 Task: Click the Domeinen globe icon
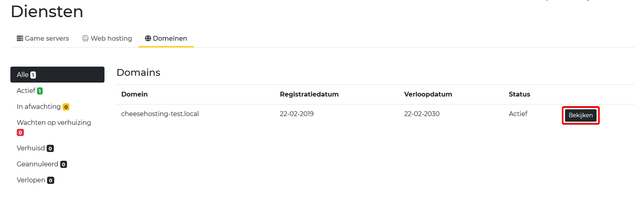pos(148,38)
